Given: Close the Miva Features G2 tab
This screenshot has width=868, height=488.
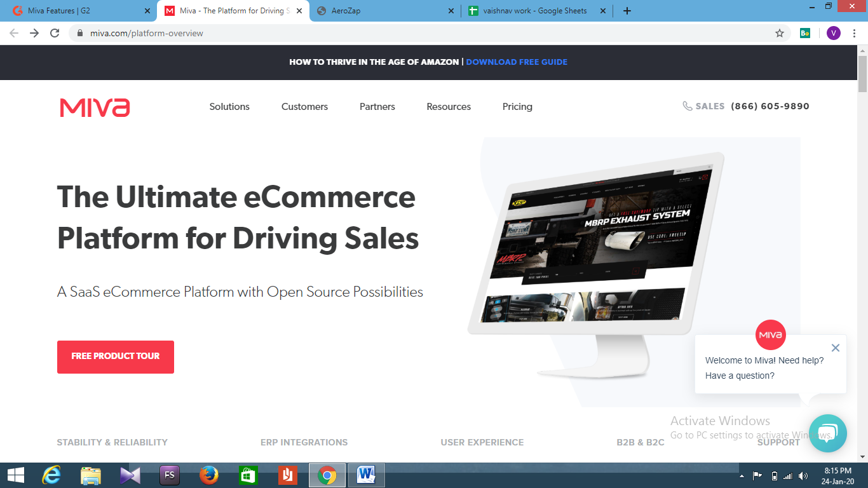Looking at the screenshot, I should 147,11.
